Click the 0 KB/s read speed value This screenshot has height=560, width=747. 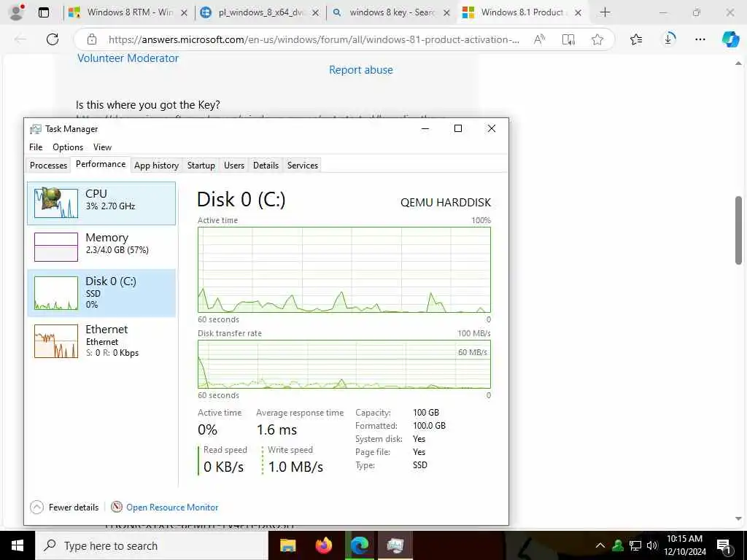[223, 467]
